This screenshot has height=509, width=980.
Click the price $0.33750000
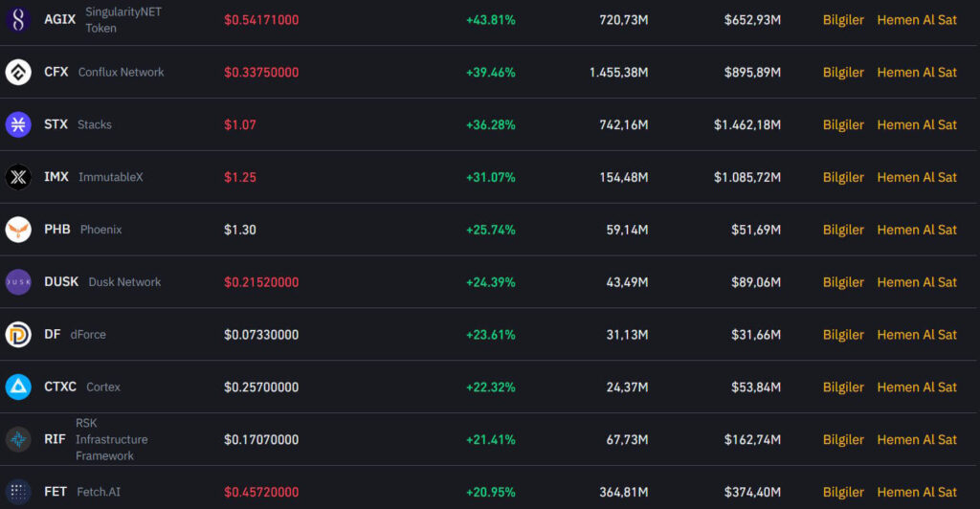261,73
